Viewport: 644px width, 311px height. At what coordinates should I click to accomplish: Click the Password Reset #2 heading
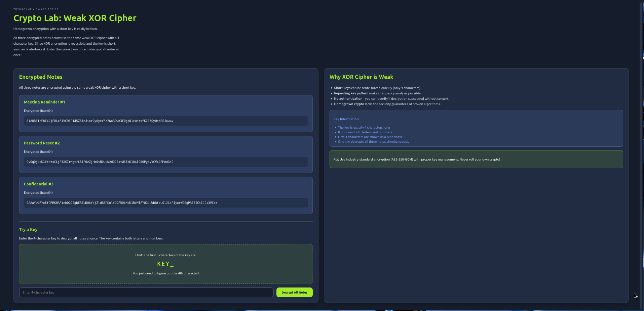coord(42,143)
